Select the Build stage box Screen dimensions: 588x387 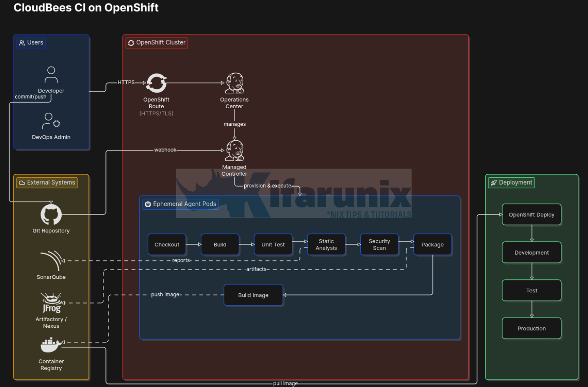(220, 245)
